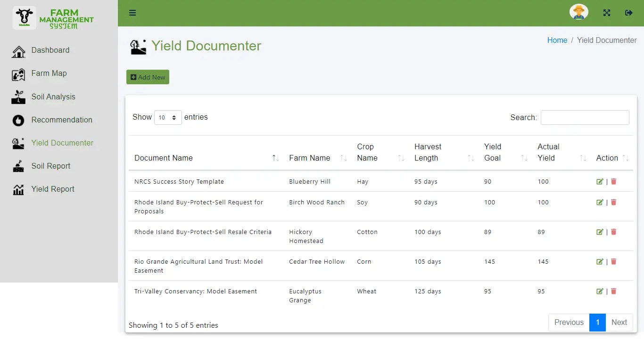Select the Farm Map sidebar icon
Screen dimensions: 644x340
(18, 73)
